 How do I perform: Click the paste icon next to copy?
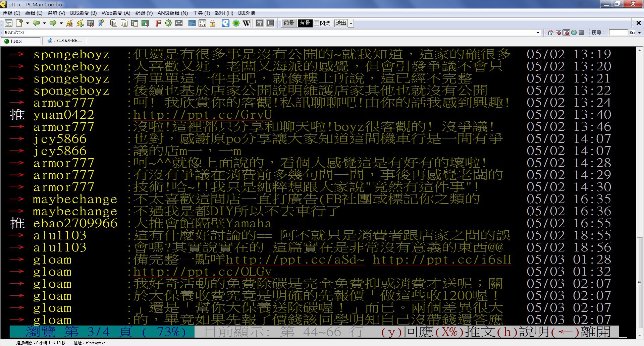tap(124, 23)
